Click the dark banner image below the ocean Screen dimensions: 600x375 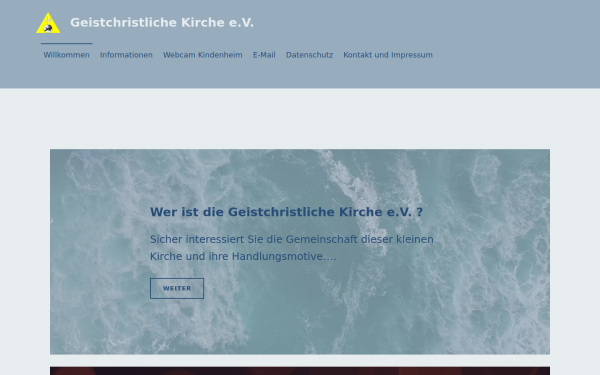click(x=300, y=371)
